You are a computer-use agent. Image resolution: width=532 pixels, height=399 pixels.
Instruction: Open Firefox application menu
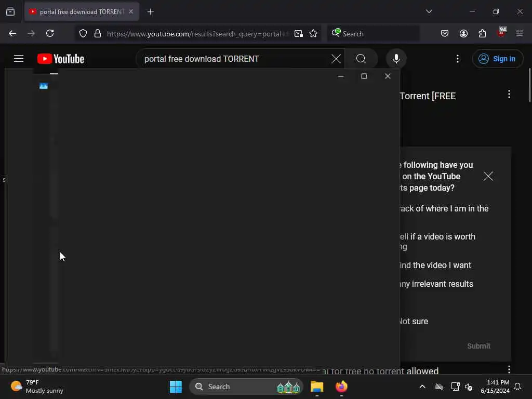pos(520,33)
